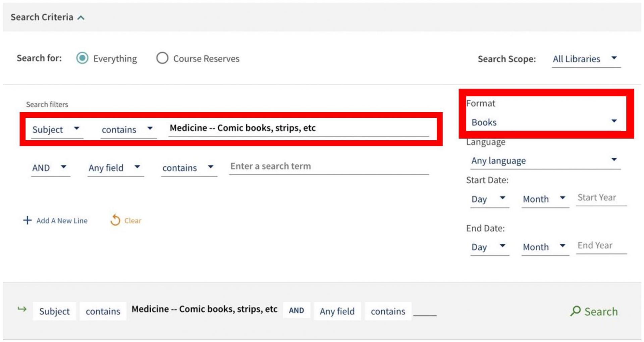The height and width of the screenshot is (342, 644).
Task: Open the Format Books dropdown
Action: coord(545,122)
